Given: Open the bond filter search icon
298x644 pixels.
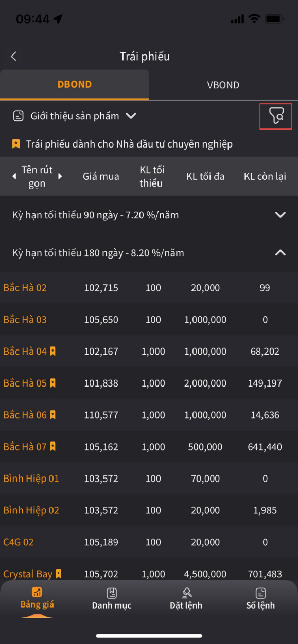Looking at the screenshot, I should click(276, 116).
